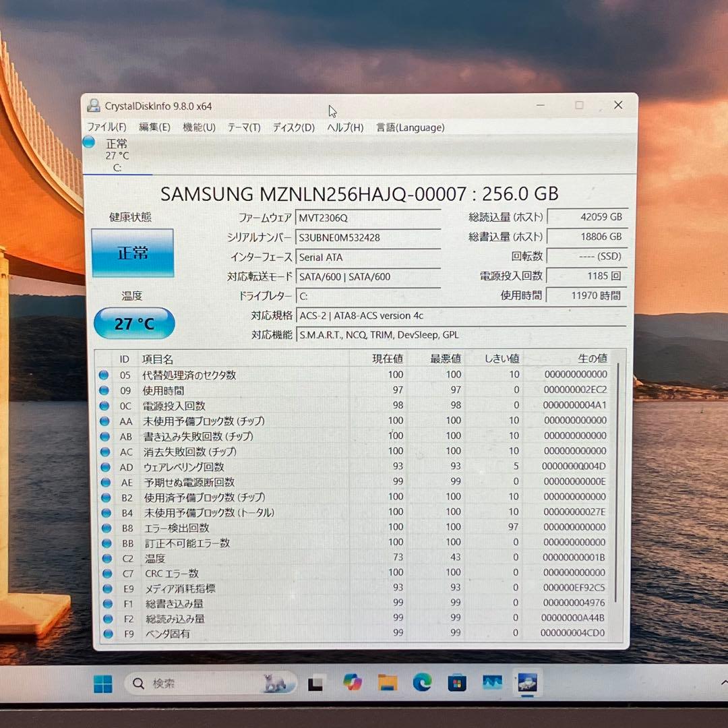Click the status dot for attribute AE
This screenshot has width=728, height=728.
[x=105, y=483]
